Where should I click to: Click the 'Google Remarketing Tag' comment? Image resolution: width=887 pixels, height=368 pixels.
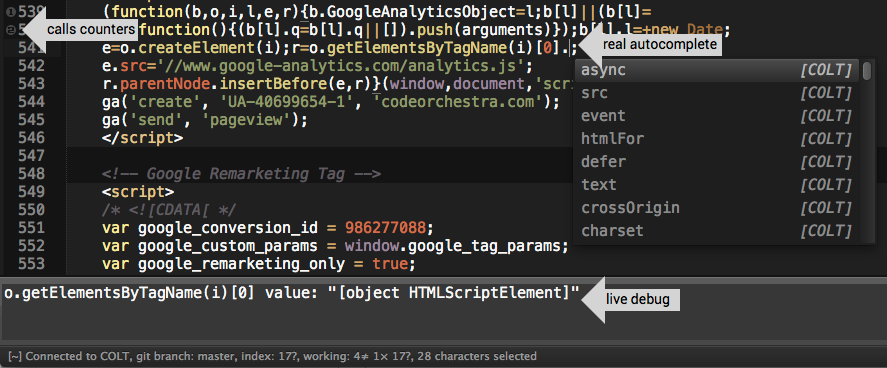point(242,174)
